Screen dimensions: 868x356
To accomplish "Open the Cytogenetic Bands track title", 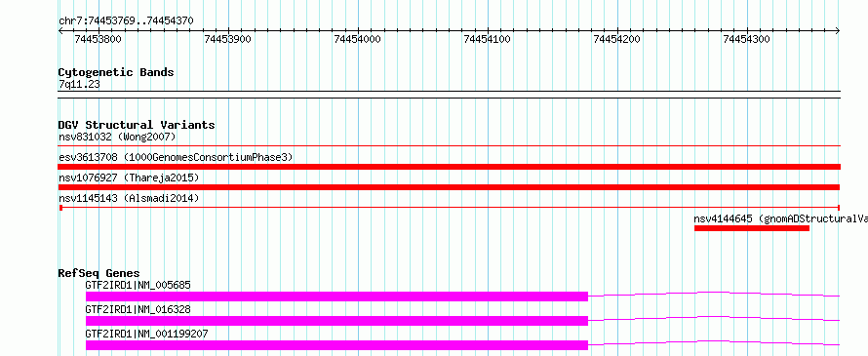I will pos(116,72).
